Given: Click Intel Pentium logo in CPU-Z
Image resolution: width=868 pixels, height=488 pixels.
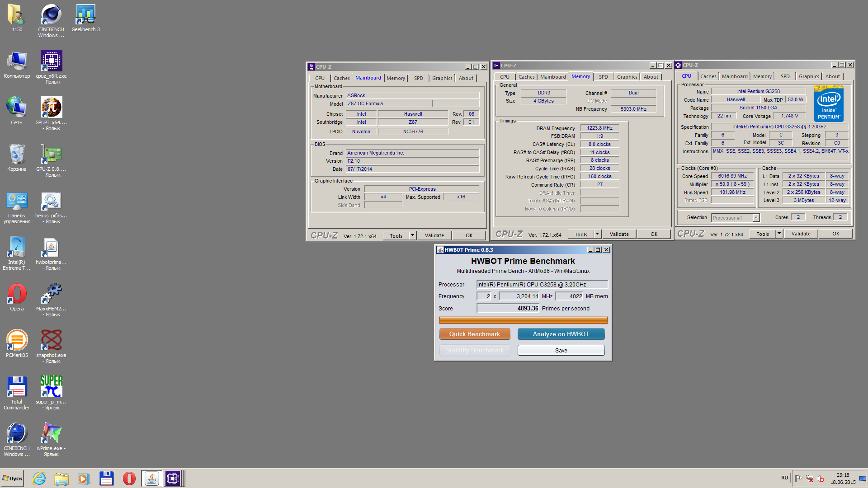Looking at the screenshot, I should tap(829, 104).
